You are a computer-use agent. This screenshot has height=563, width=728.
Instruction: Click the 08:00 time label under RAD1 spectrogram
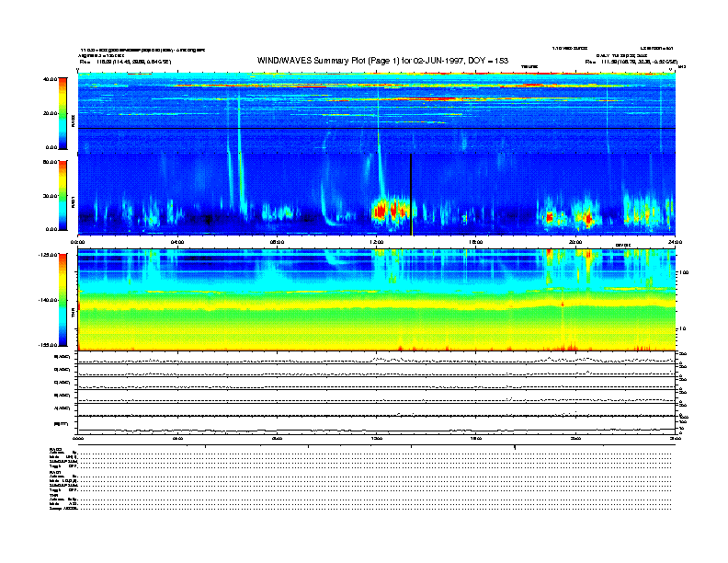pyautogui.click(x=277, y=242)
